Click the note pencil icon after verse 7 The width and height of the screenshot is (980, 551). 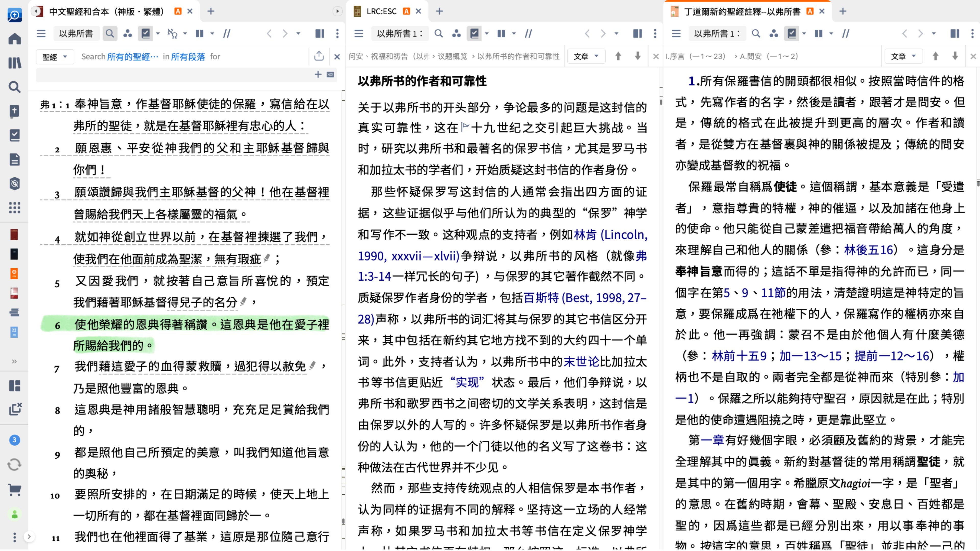[x=312, y=366]
